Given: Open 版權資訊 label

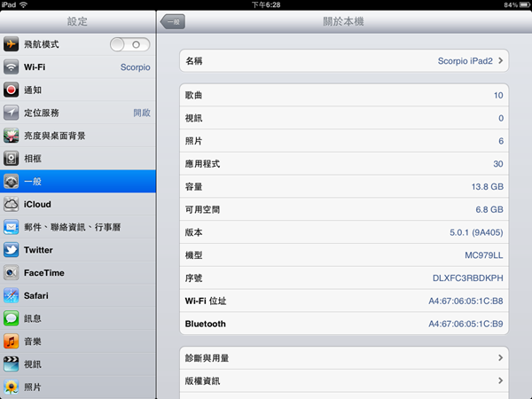Looking at the screenshot, I should [202, 380].
